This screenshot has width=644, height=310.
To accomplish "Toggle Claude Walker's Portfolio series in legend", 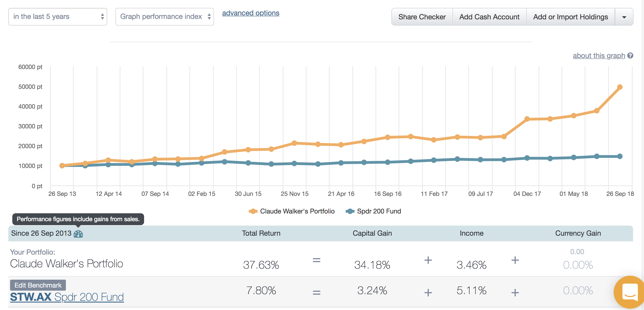I will pos(297,211).
